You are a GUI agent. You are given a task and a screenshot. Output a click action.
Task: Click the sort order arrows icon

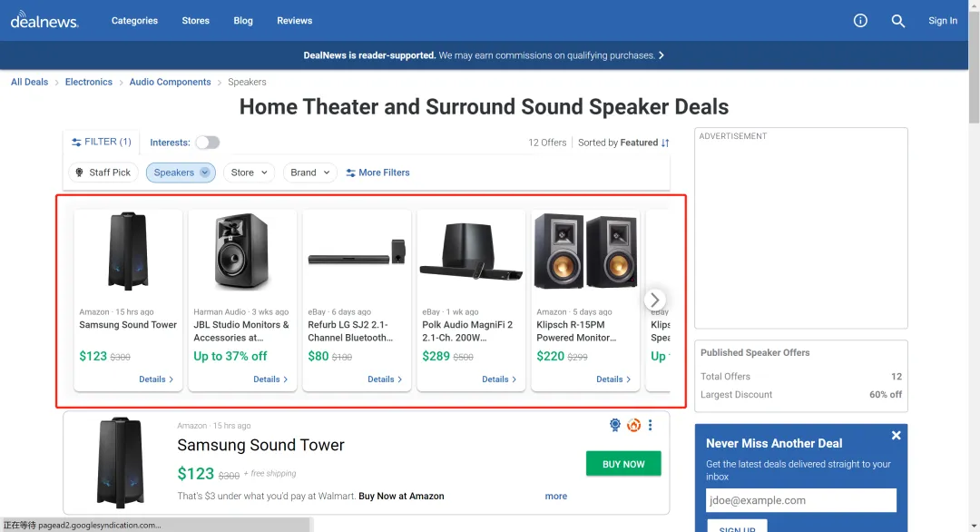tap(665, 143)
